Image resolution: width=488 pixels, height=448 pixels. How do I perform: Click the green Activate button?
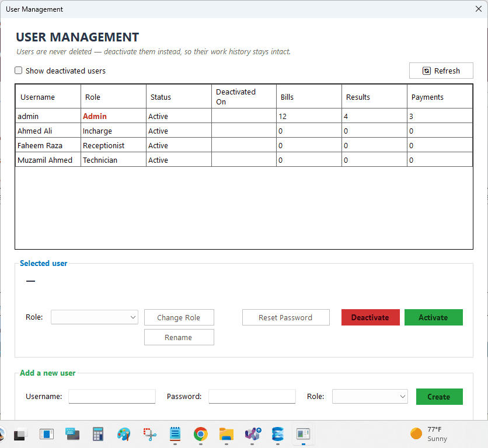434,317
